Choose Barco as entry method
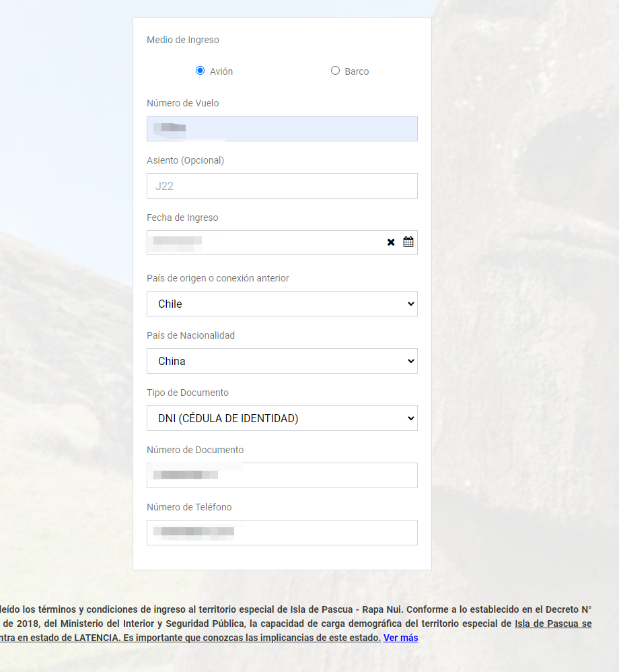Viewport: 619px width, 672px height. click(335, 71)
